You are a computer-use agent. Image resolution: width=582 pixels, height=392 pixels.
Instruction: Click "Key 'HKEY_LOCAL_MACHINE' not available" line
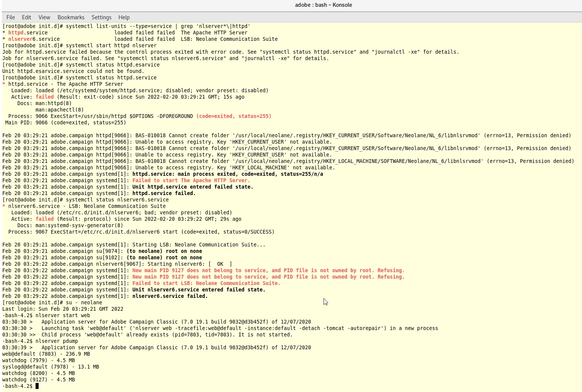pos(169,168)
